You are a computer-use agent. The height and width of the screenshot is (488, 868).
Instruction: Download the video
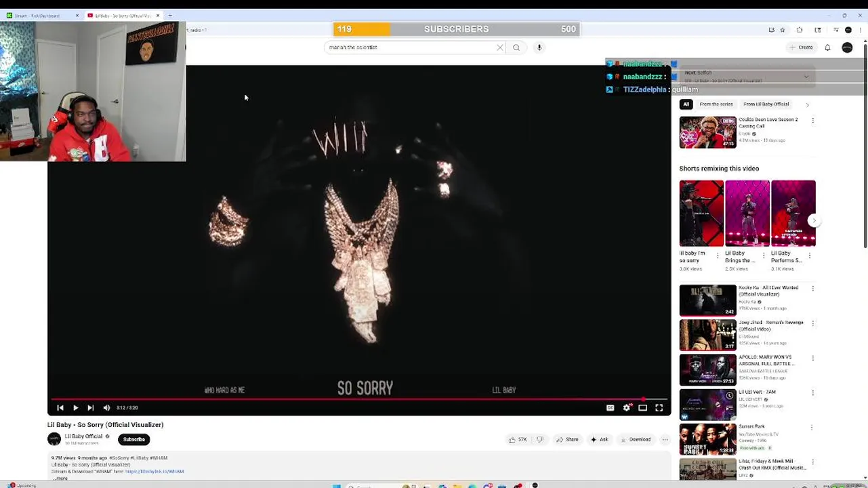636,439
